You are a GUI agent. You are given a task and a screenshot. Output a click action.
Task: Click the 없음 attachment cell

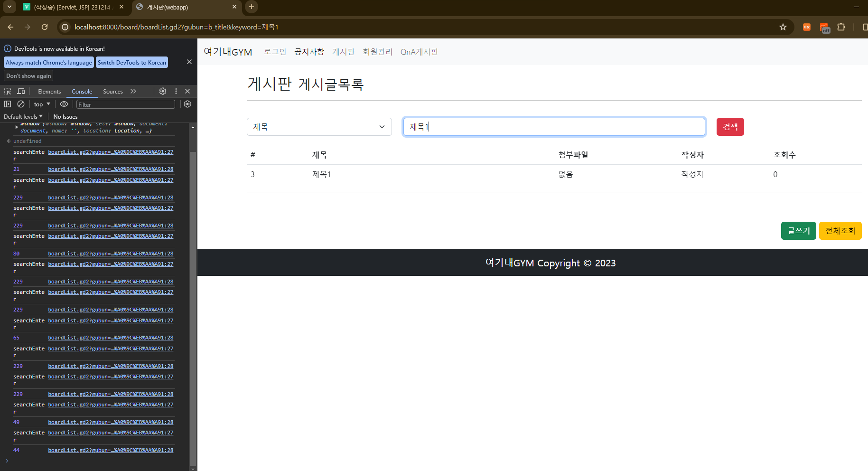566,174
